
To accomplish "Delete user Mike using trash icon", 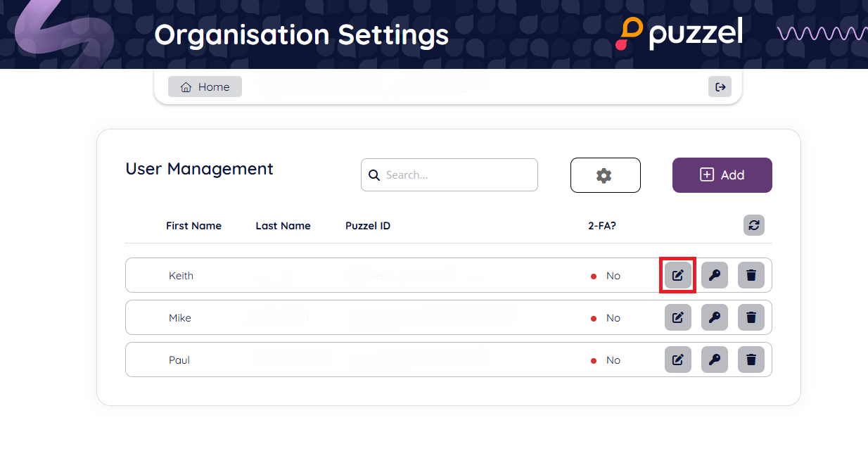I will click(x=751, y=318).
